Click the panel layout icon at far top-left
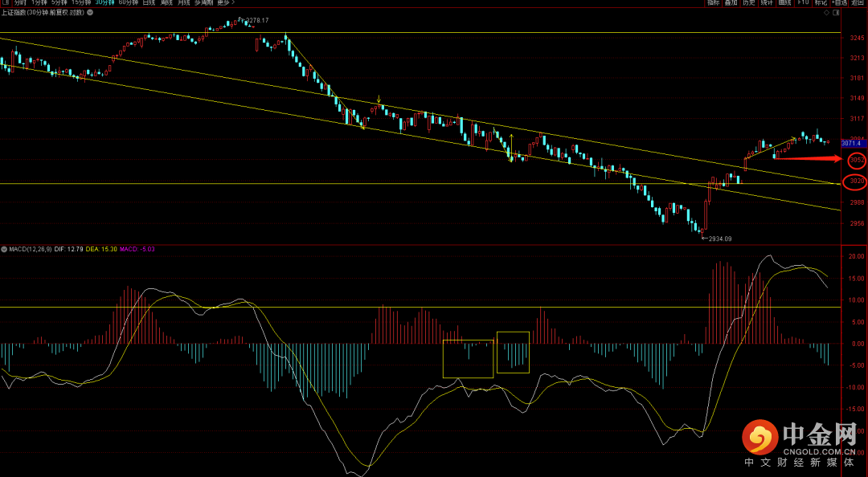Image resolution: width=868 pixels, height=477 pixels. click(4, 3)
